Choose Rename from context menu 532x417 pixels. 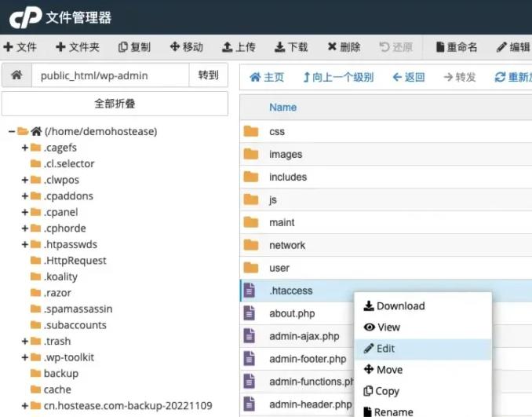[x=423, y=410]
